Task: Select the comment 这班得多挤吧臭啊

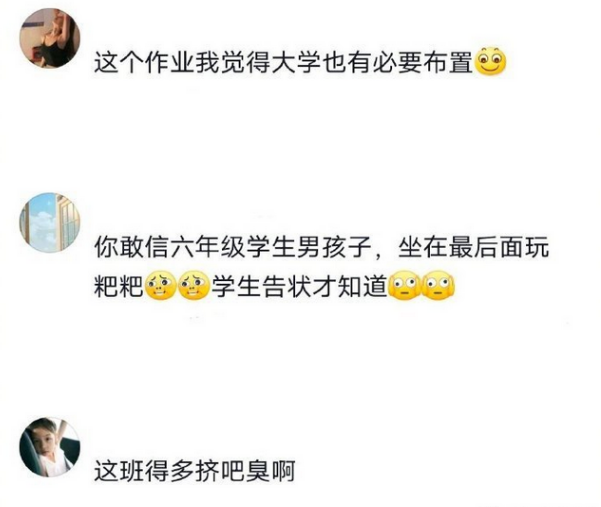Action: 195,471
